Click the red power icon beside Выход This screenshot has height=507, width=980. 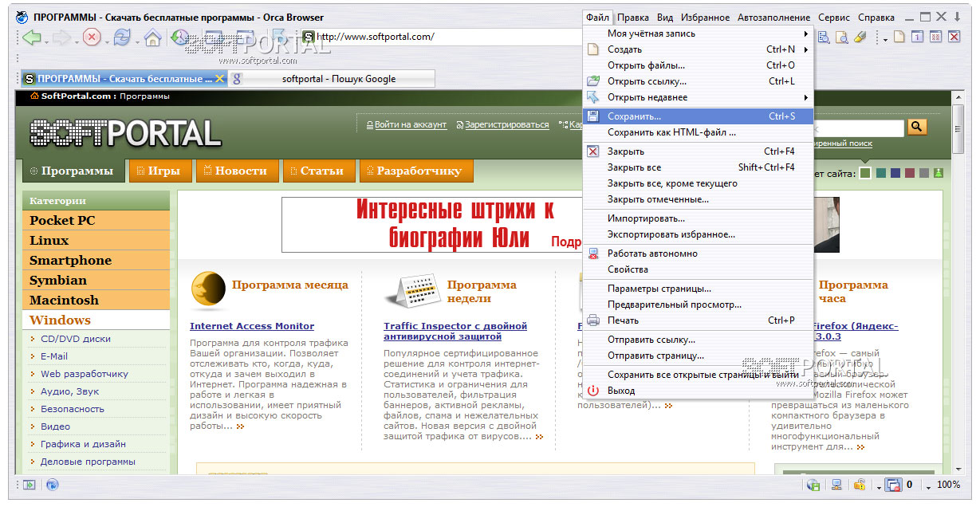pyautogui.click(x=592, y=391)
